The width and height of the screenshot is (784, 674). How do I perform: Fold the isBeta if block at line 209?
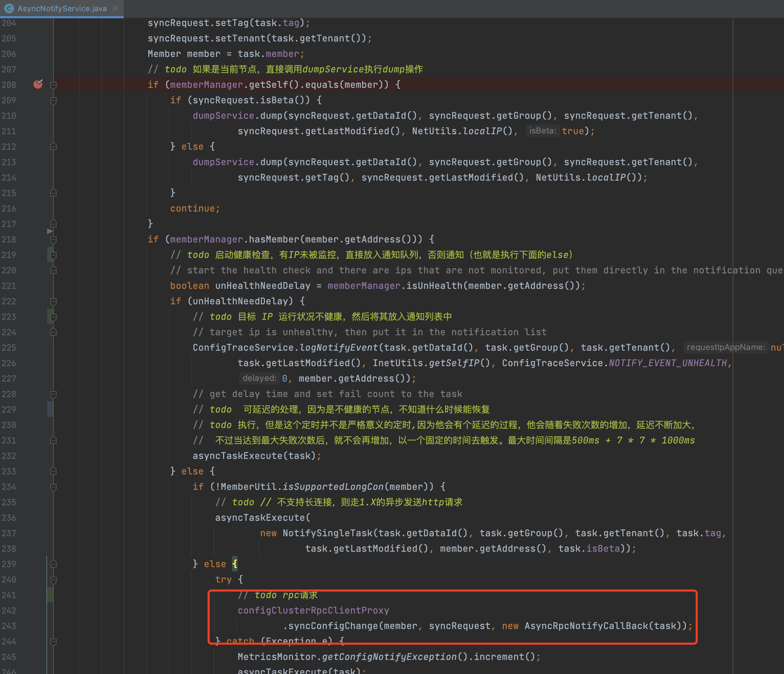53,101
